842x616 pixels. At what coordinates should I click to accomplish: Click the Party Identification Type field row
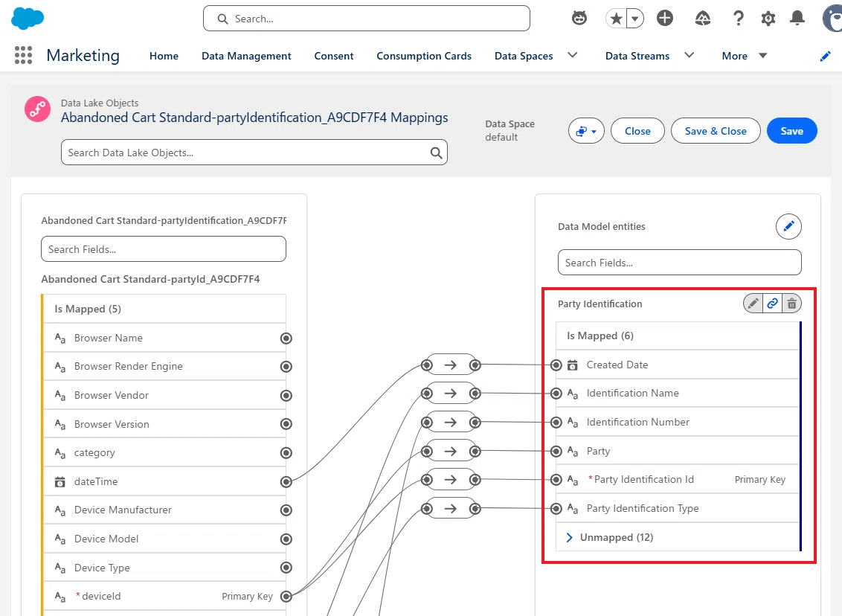point(677,508)
